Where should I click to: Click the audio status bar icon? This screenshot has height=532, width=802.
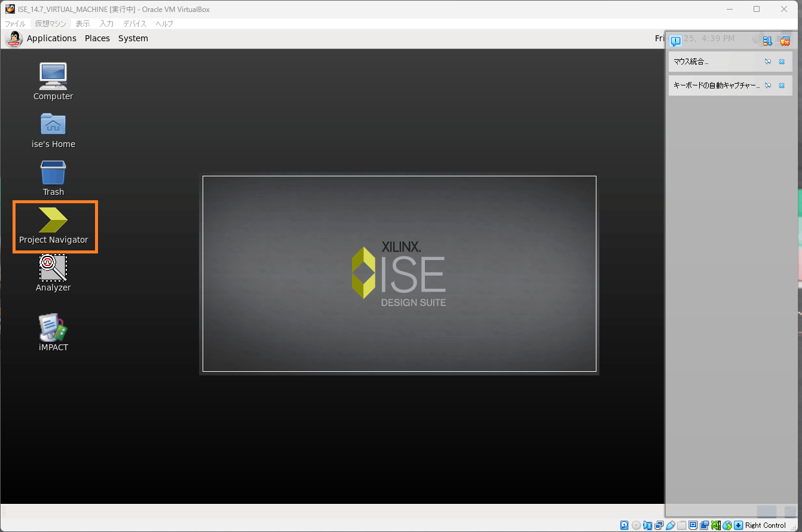point(648,525)
